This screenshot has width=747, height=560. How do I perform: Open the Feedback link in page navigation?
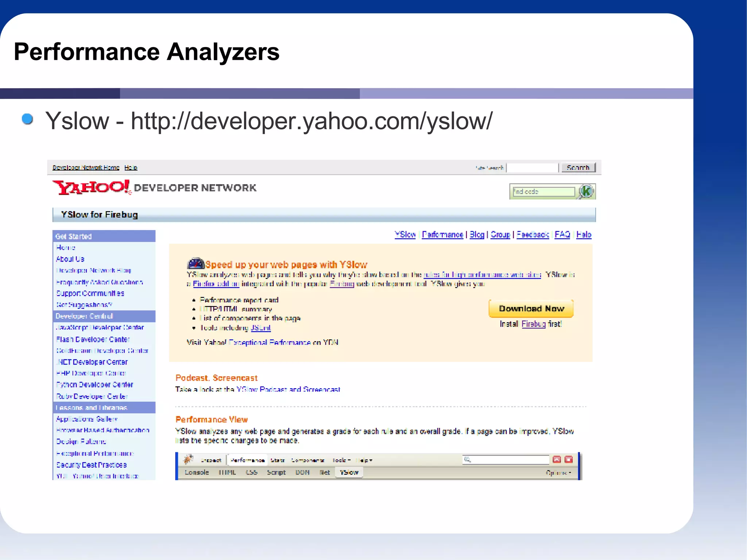[533, 235]
